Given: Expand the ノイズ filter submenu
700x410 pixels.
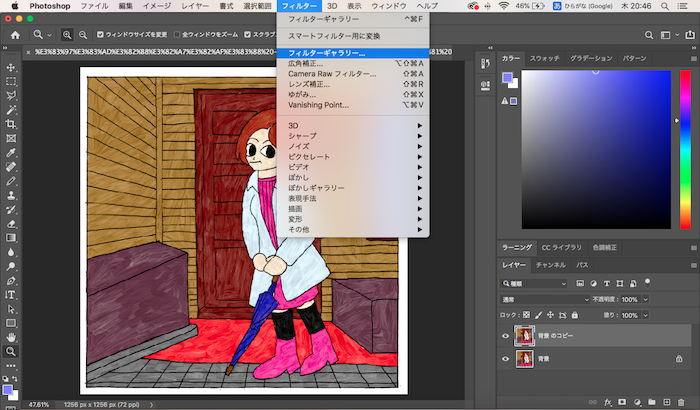Looking at the screenshot, I should pos(353,146).
